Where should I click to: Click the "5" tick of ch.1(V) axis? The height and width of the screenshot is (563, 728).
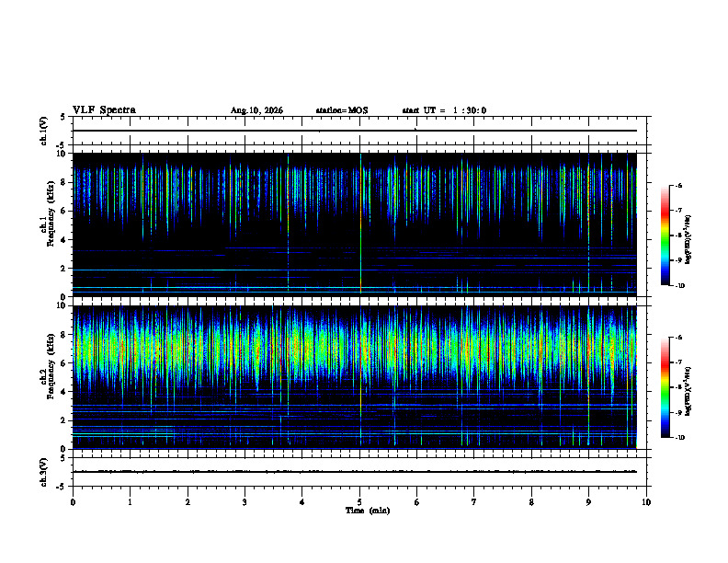coord(63,118)
